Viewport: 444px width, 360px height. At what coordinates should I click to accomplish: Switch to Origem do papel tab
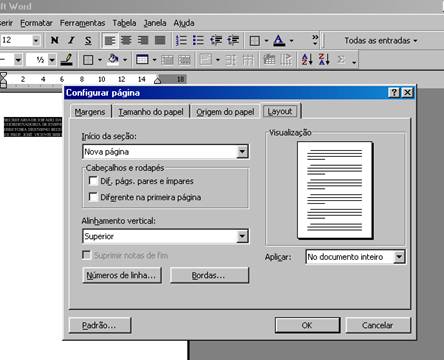pos(225,112)
